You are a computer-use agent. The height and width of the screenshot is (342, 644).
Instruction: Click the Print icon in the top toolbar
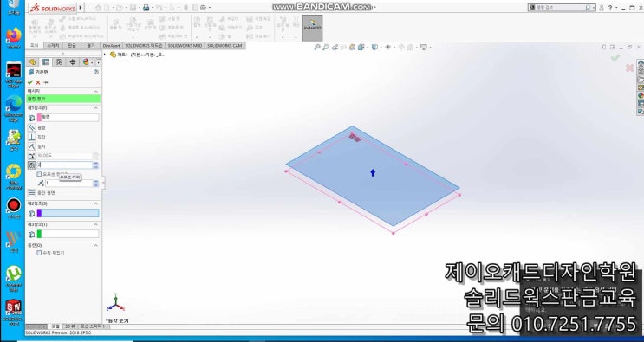(x=146, y=8)
